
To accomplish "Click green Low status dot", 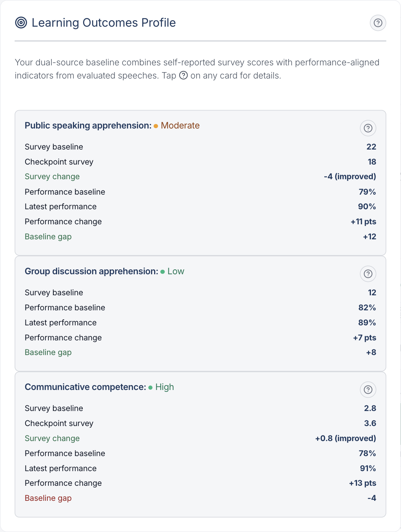I will (x=162, y=272).
